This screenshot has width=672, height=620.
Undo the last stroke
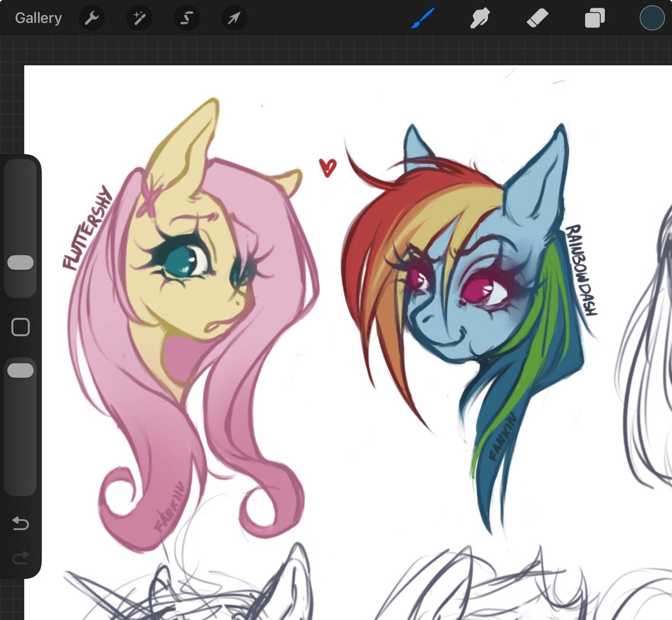(20, 523)
